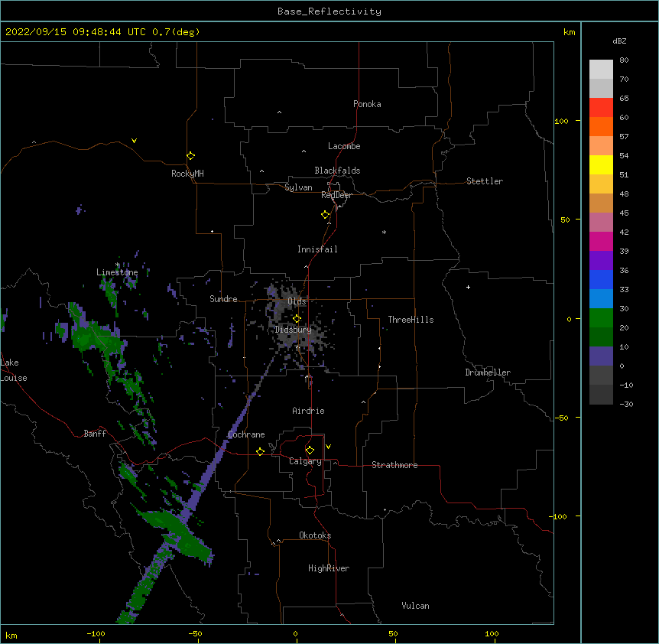The image size is (659, 644).
Task: Click the yellow station marker near RockyMH
Action: tap(190, 156)
